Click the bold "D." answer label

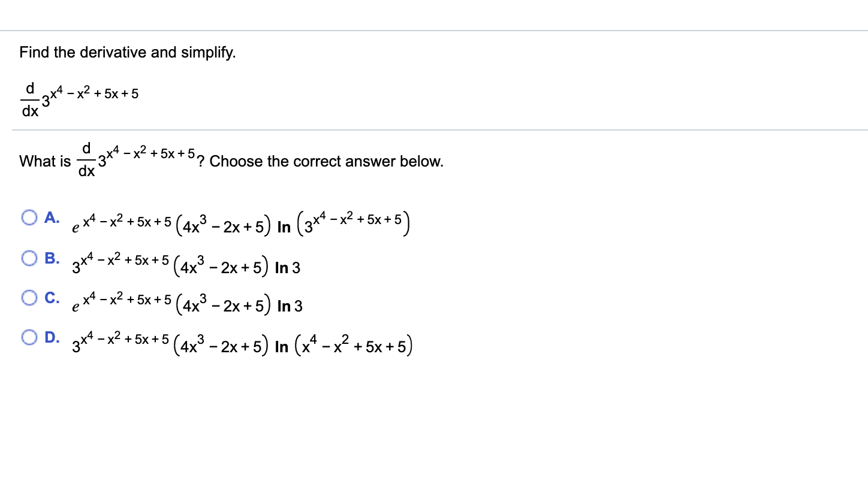click(x=52, y=337)
